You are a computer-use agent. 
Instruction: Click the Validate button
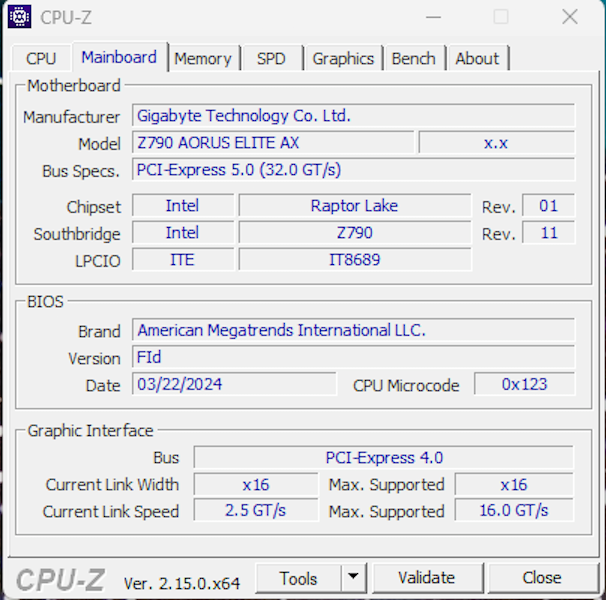(427, 578)
